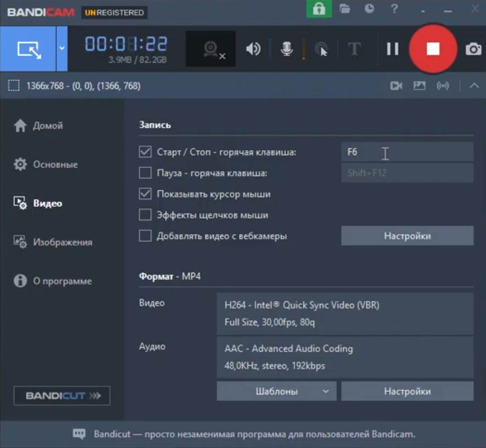Pause the recording
This screenshot has width=486, height=448.
[392, 49]
